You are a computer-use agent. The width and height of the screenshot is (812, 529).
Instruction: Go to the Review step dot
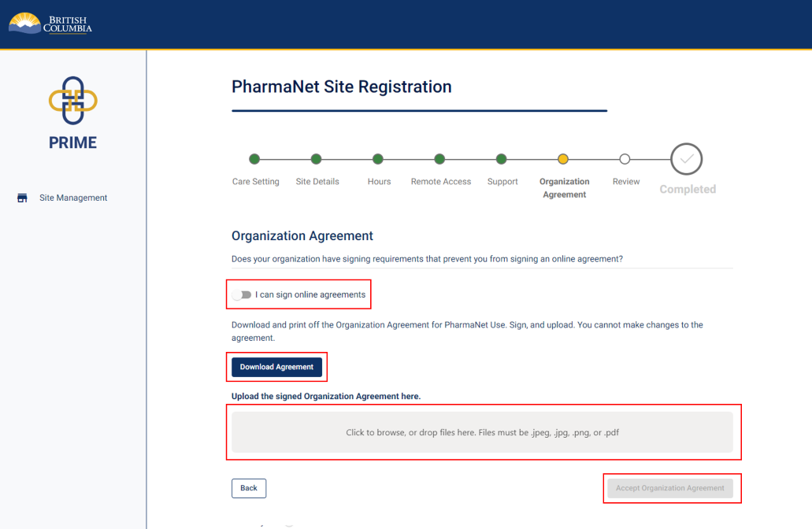625,159
